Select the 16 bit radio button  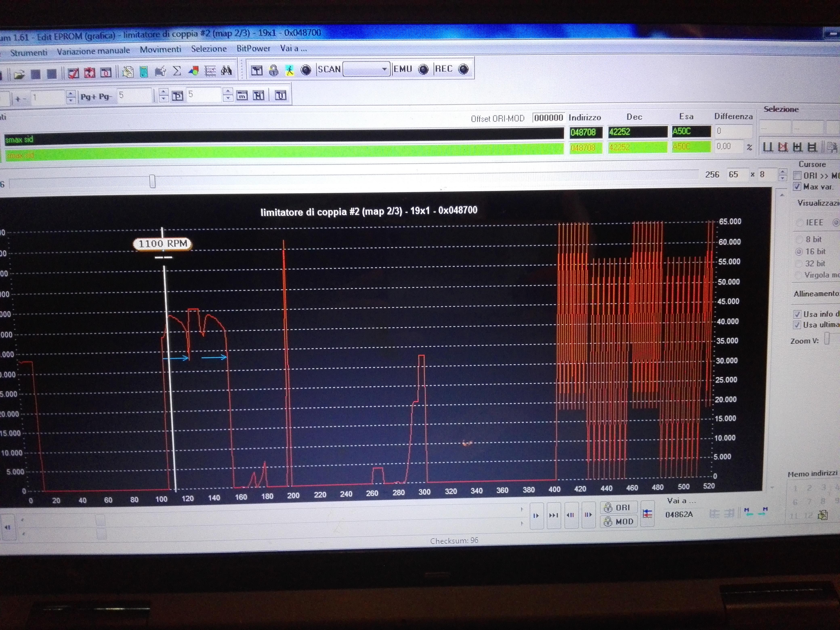coord(799,251)
